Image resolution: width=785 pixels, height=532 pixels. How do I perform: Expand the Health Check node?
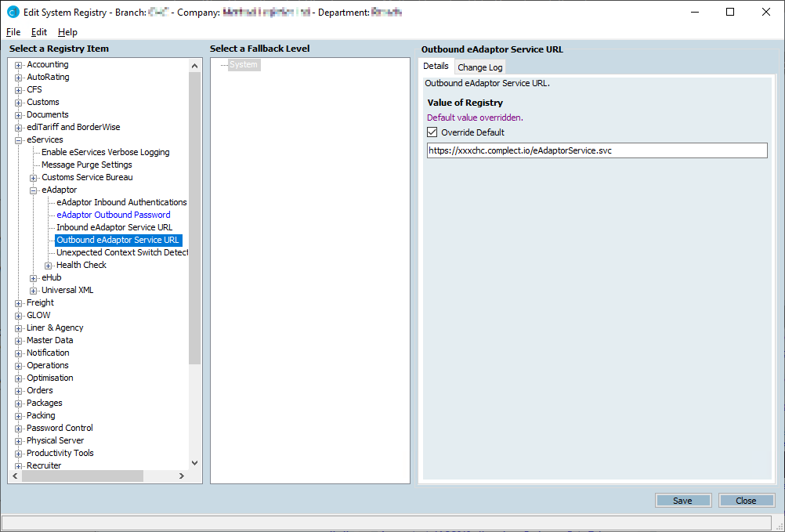pos(49,265)
